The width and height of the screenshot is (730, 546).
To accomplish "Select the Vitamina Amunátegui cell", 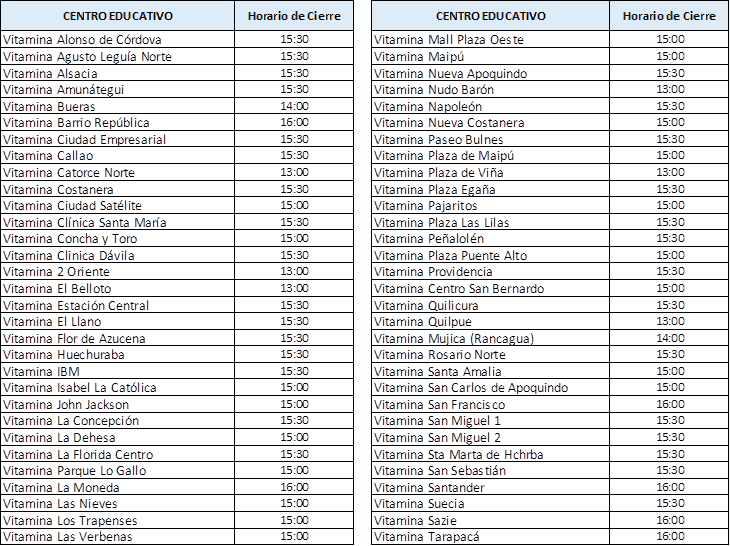I will [117, 89].
